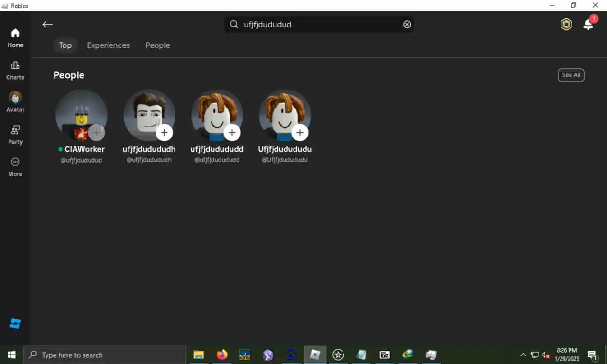Open CIAWorker's avatar thumbnail
Viewport: 607px width, 364px height.
[x=81, y=115]
